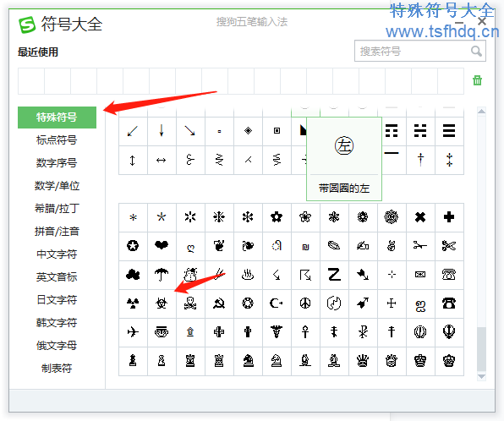Open the 拼音/注音 category

click(57, 232)
